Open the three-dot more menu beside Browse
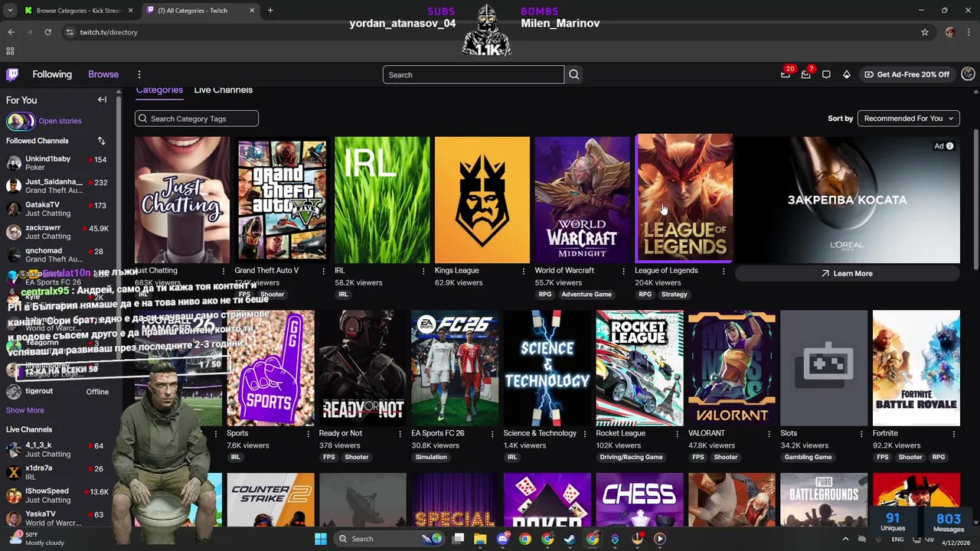Screen dimensions: 980x551 tap(139, 74)
